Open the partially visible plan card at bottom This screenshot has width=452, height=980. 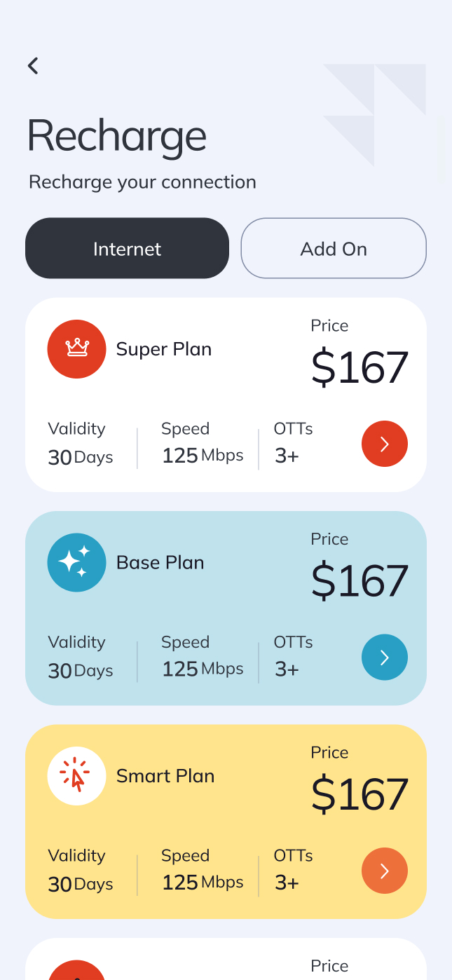coord(226,964)
